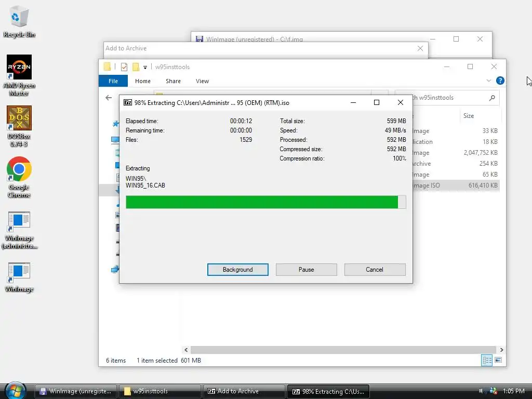
Task: Open DOSBox 0.74-3 desktop shortcut
Action: point(19,126)
